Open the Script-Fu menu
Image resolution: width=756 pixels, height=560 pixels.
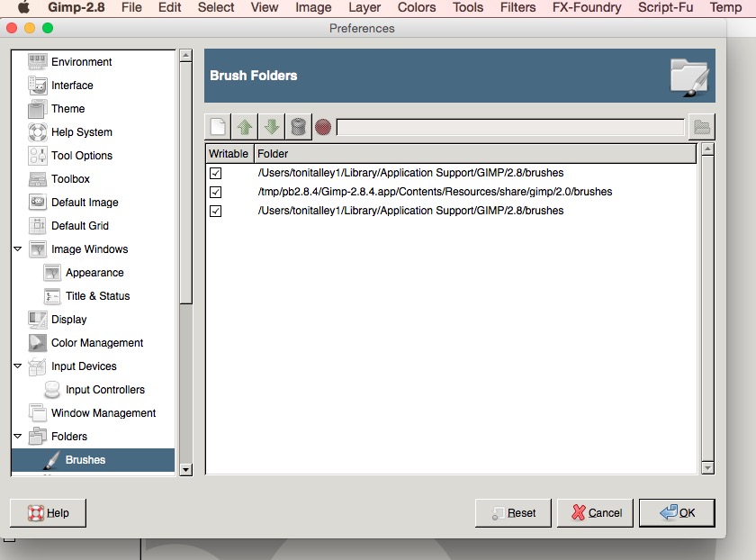[665, 7]
